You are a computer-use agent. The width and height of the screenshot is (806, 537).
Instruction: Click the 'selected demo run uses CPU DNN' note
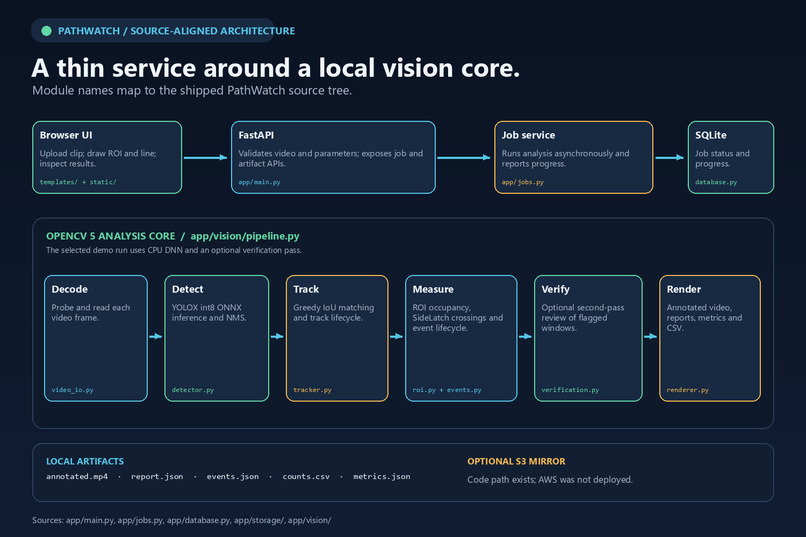coord(174,250)
